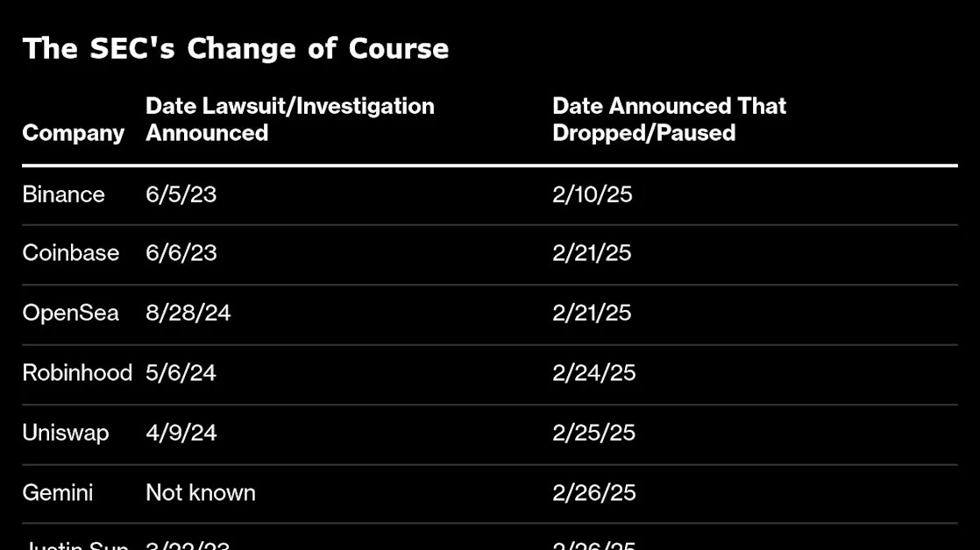Select the Company column header
980x550 pixels.
point(73,133)
